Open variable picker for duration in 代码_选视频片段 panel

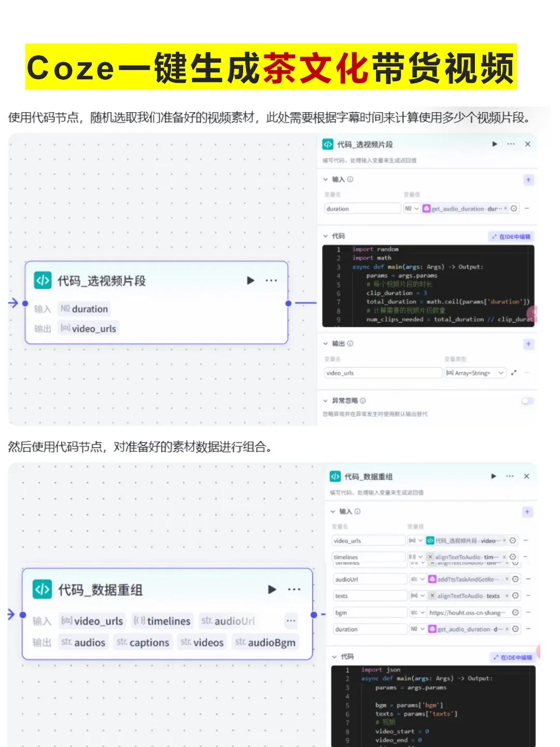[x=514, y=209]
